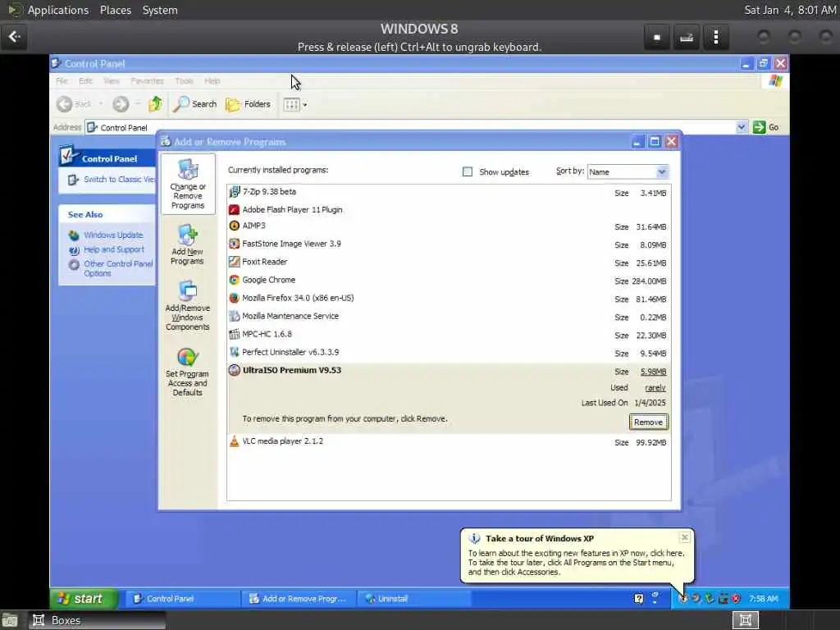The width and height of the screenshot is (840, 630).
Task: Toggle the Folders pane button
Action: pos(248,104)
